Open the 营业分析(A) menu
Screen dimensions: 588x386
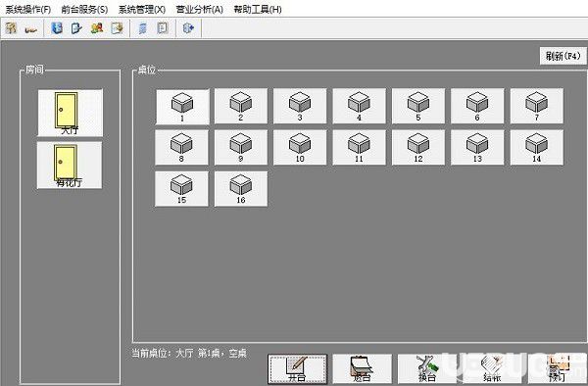[x=199, y=9]
